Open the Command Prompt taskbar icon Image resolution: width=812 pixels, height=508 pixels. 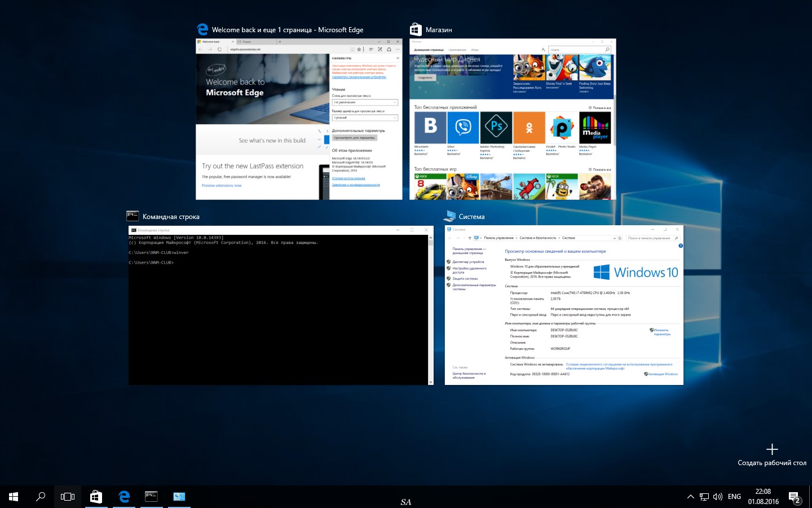point(151,497)
